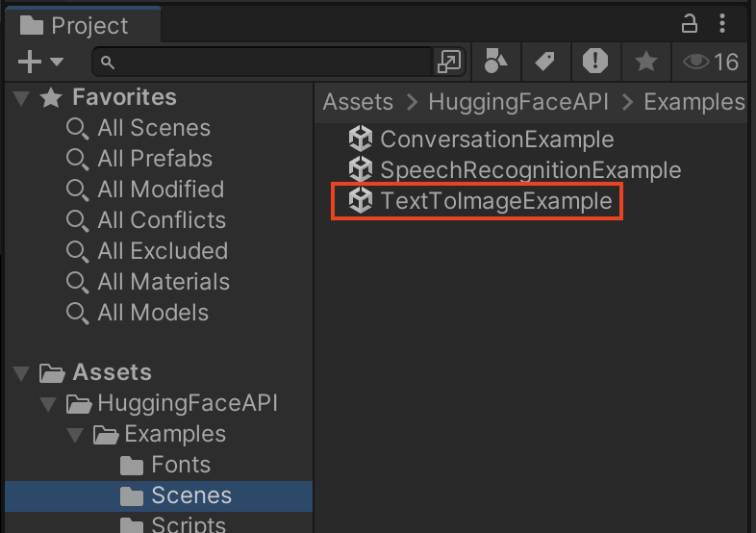Toggle the Project panel lock
The width and height of the screenshot is (756, 533).
coord(689,23)
